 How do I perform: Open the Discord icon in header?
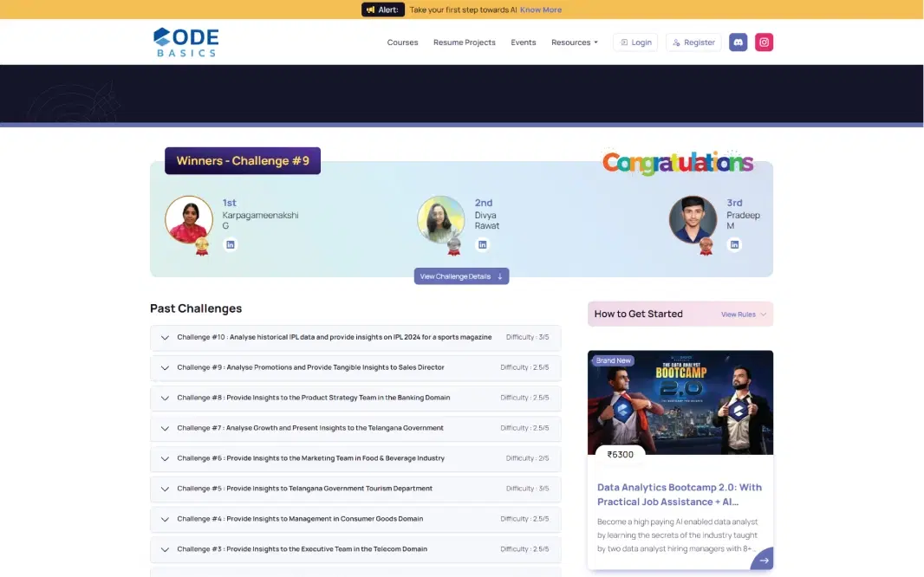[x=738, y=42]
